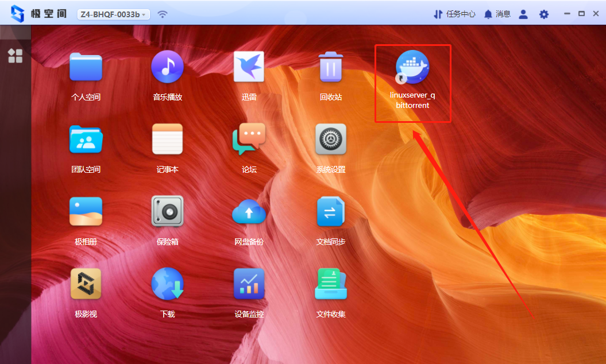This screenshot has width=606, height=364.
Task: Open 系统设置 system settings app
Action: click(331, 140)
